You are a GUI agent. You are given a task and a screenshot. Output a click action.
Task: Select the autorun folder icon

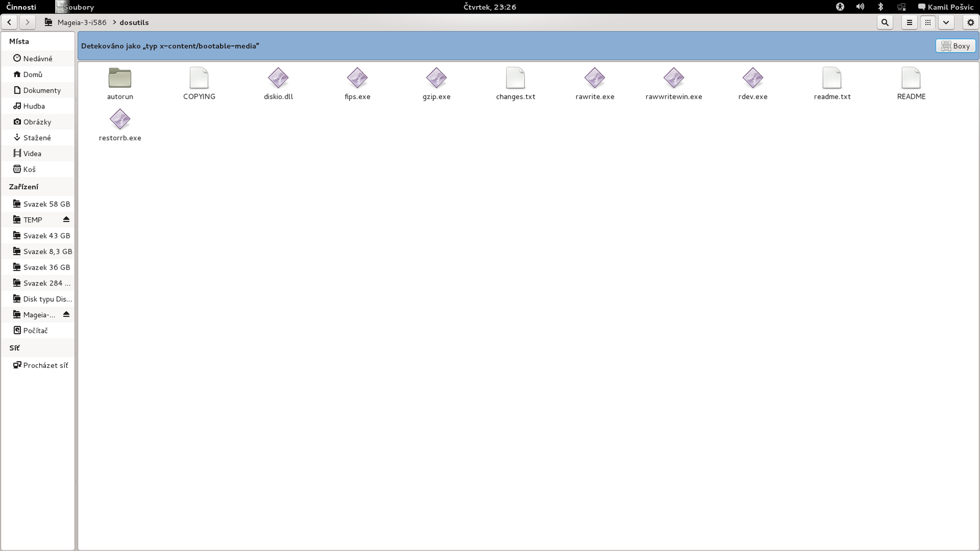[x=120, y=78]
